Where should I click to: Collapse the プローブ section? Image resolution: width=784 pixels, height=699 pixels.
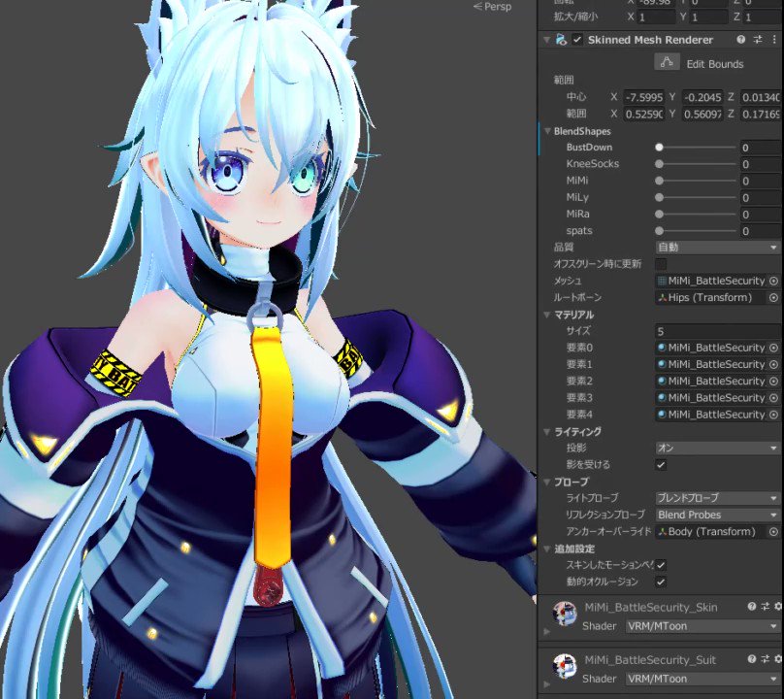(547, 482)
